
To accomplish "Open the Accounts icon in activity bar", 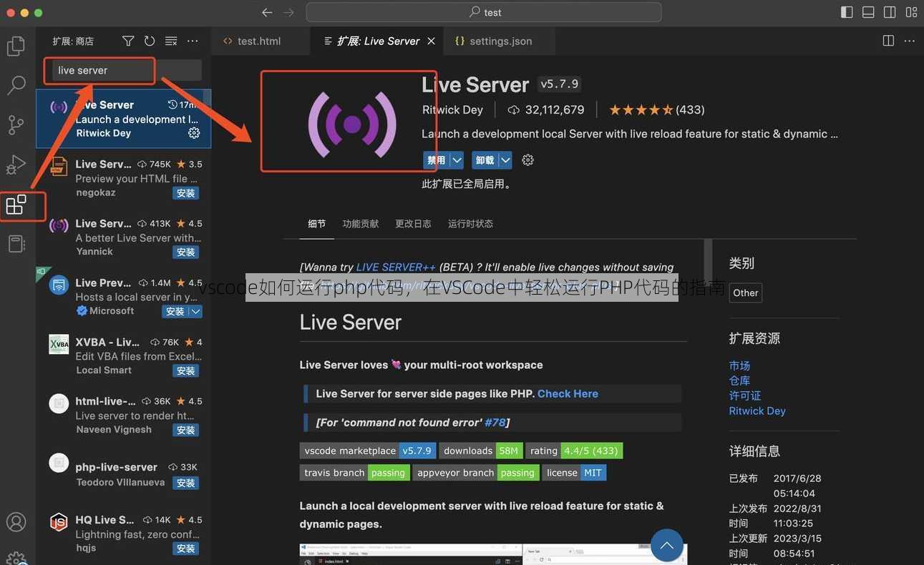I will tap(16, 522).
